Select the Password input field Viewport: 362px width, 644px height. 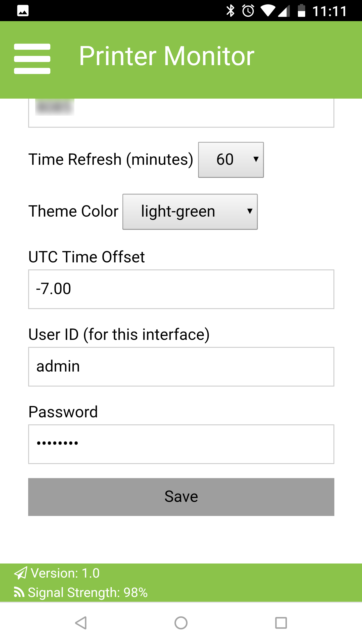point(181,444)
